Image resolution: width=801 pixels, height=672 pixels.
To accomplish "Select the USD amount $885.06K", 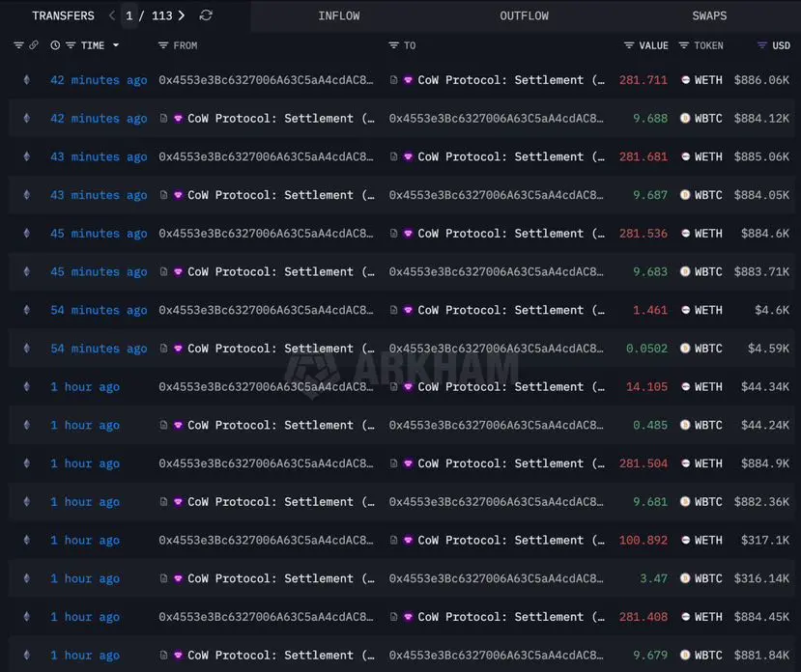I will point(761,156).
